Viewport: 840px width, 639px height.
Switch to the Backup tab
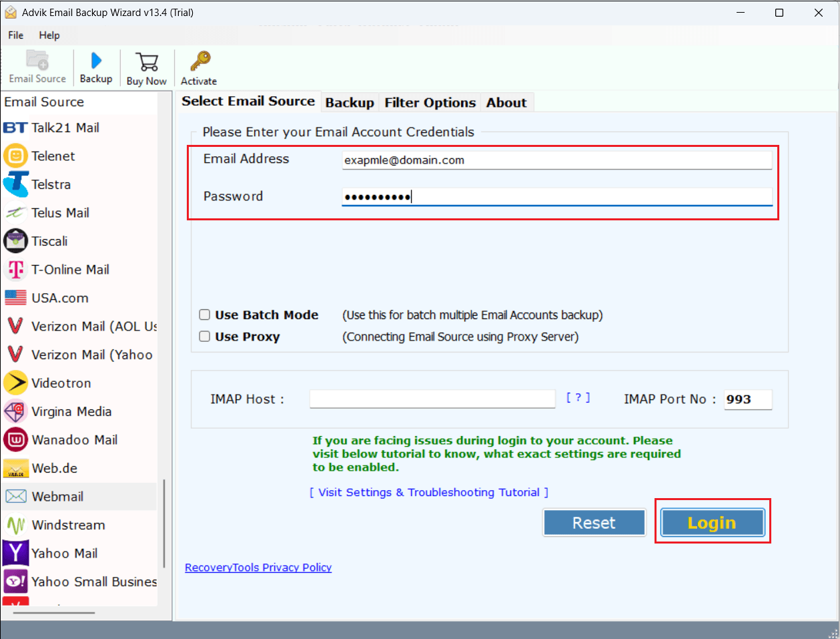[350, 103]
